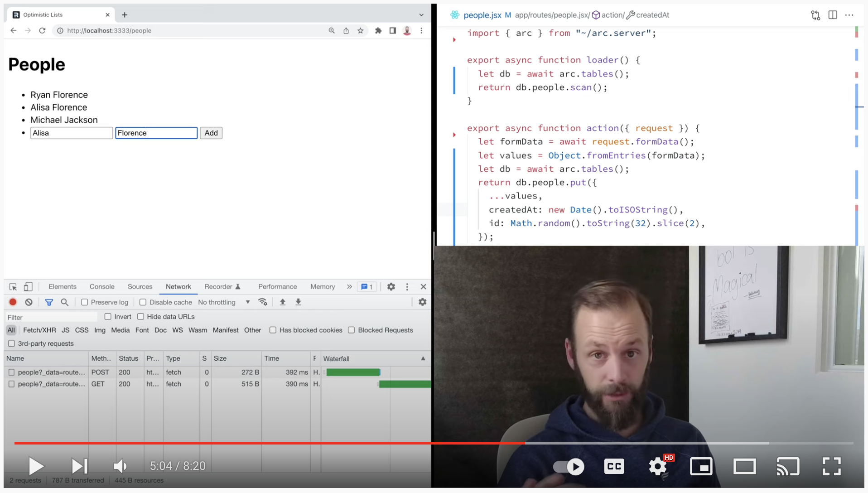The height and width of the screenshot is (493, 868).
Task: Click the Add button
Action: point(211,133)
